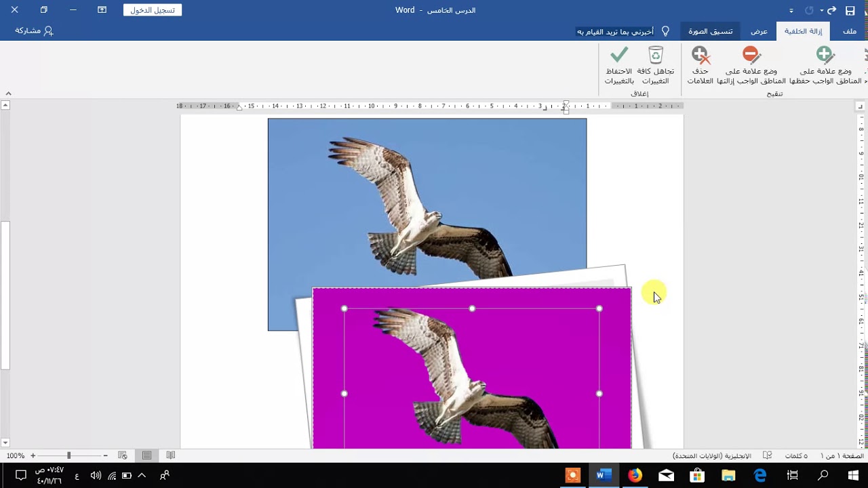868x488 pixels.
Task: Discard all changes with the recycle bin icon
Action: click(655, 66)
